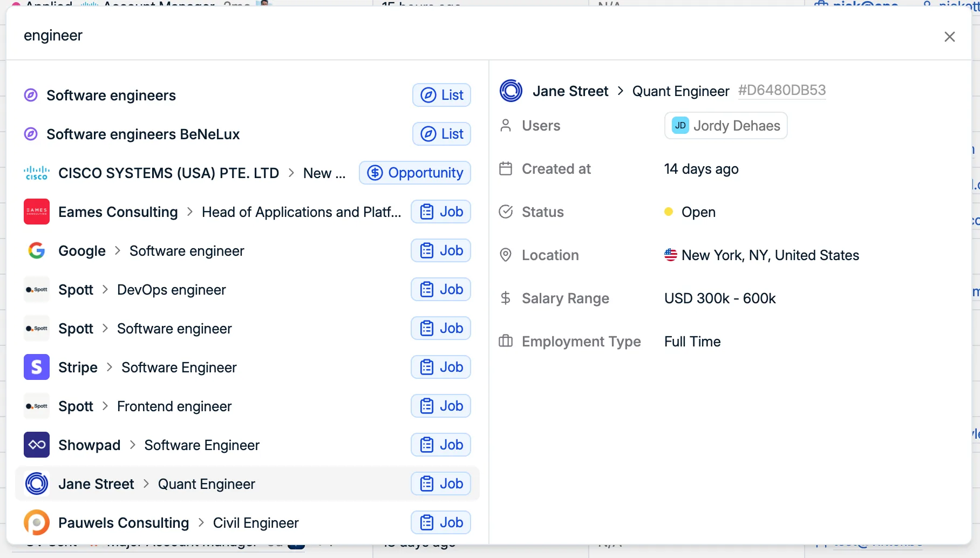Click the Job badge on Eames Consulting row
The height and width of the screenshot is (558, 980).
point(441,212)
